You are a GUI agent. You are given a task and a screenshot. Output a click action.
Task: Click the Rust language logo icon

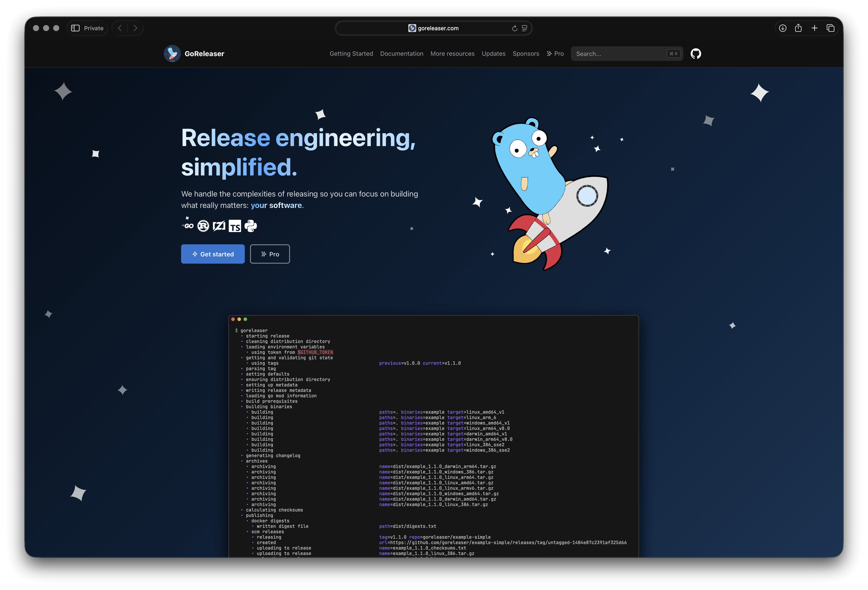203,226
